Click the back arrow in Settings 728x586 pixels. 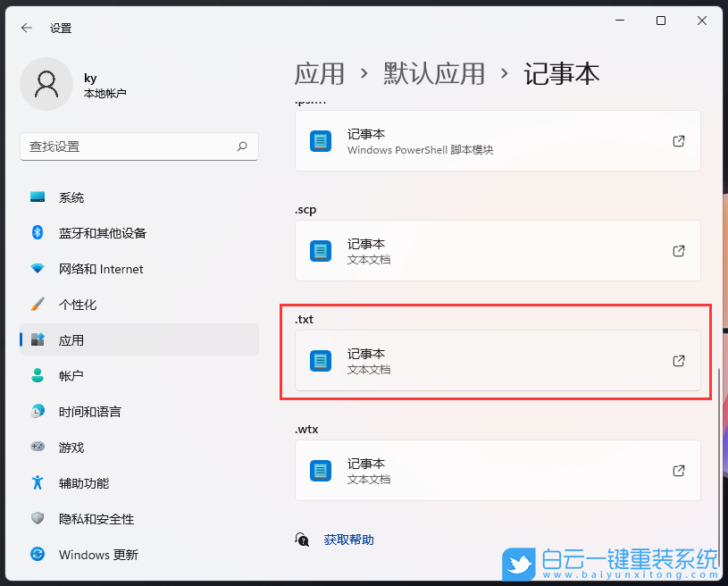(x=24, y=28)
